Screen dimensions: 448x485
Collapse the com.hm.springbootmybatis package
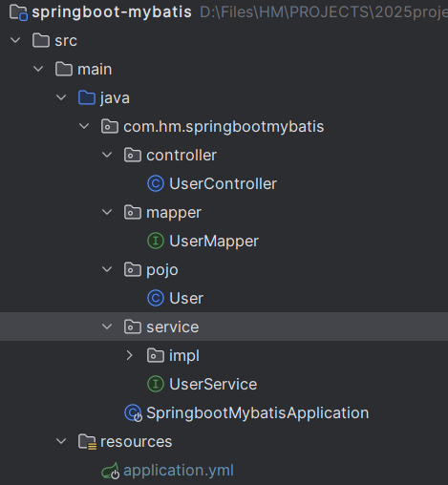click(84, 126)
